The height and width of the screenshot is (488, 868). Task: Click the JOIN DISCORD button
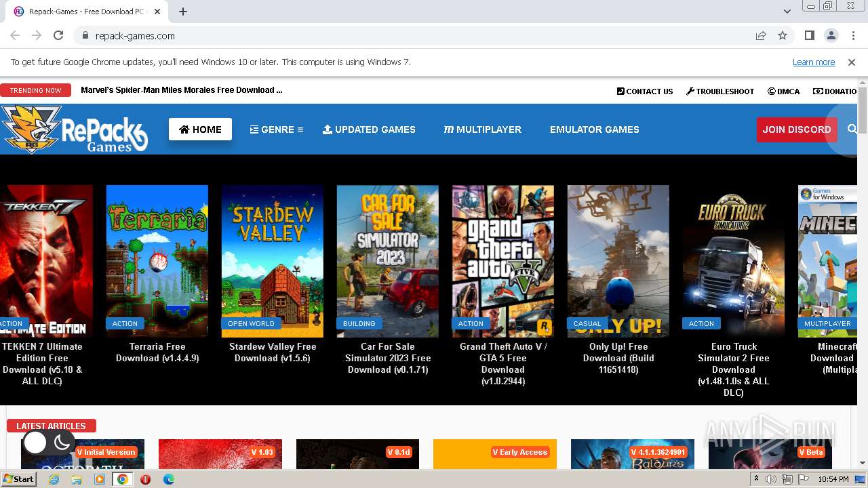(x=797, y=129)
